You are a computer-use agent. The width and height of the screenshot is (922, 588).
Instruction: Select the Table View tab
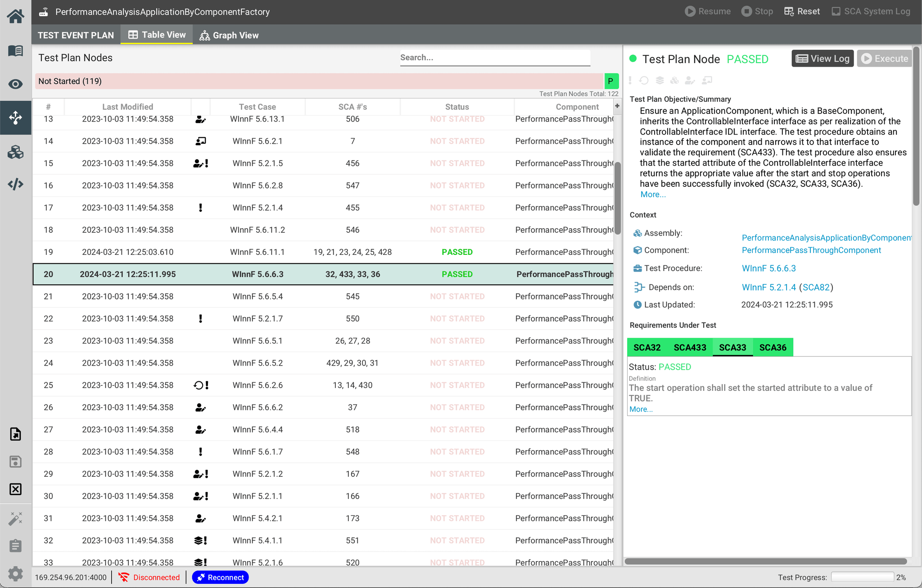pyautogui.click(x=156, y=35)
